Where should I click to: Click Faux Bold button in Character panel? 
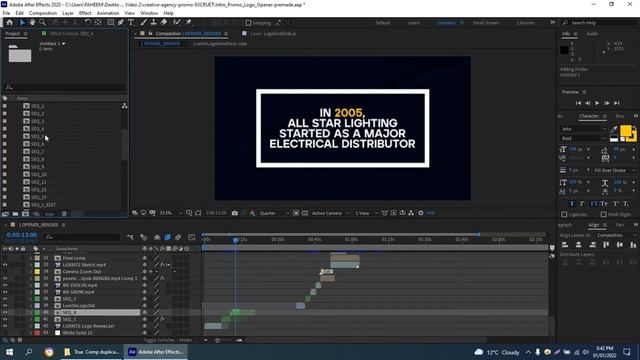coord(571,203)
